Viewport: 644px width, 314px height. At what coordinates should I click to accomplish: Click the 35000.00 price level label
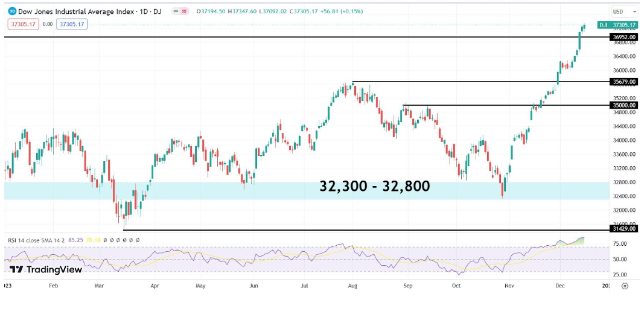pos(624,105)
